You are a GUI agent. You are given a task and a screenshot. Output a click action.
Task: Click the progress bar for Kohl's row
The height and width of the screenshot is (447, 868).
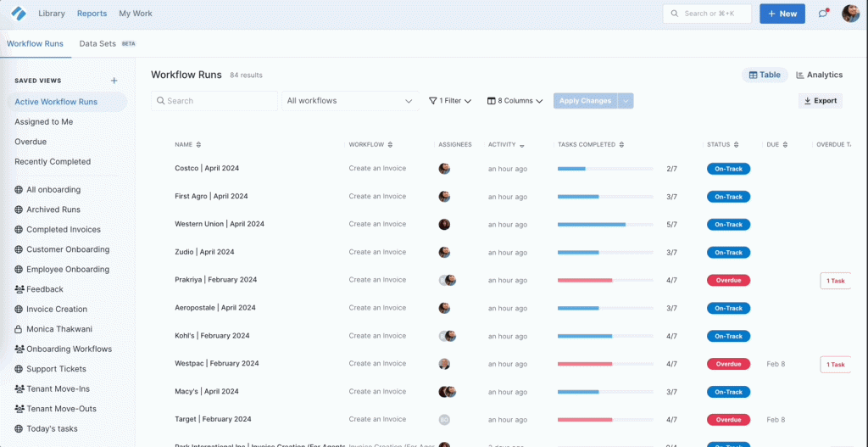tap(605, 336)
